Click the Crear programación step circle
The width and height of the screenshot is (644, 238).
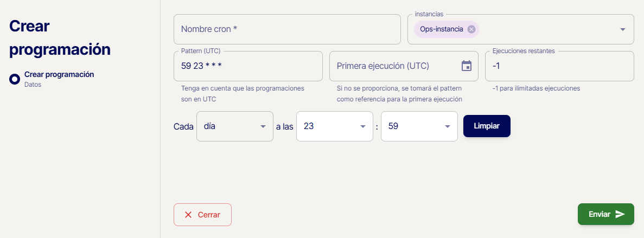pyautogui.click(x=15, y=79)
